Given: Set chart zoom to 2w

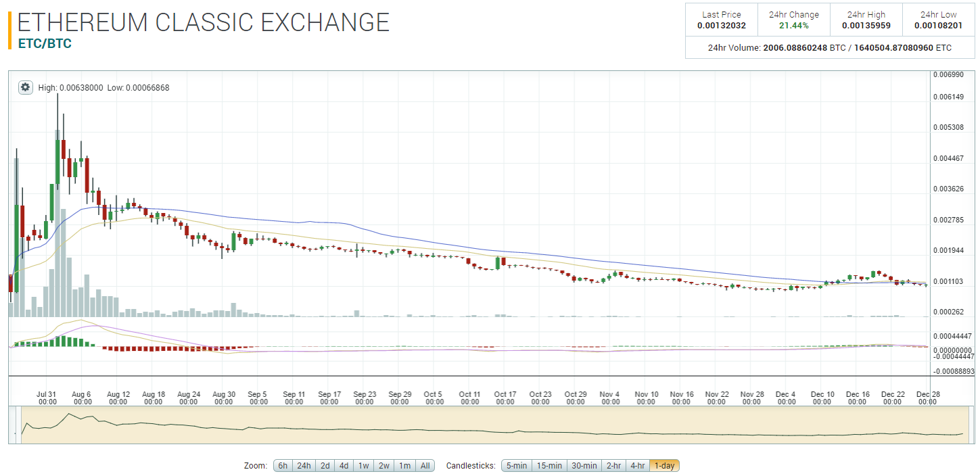Looking at the screenshot, I should click(x=384, y=466).
